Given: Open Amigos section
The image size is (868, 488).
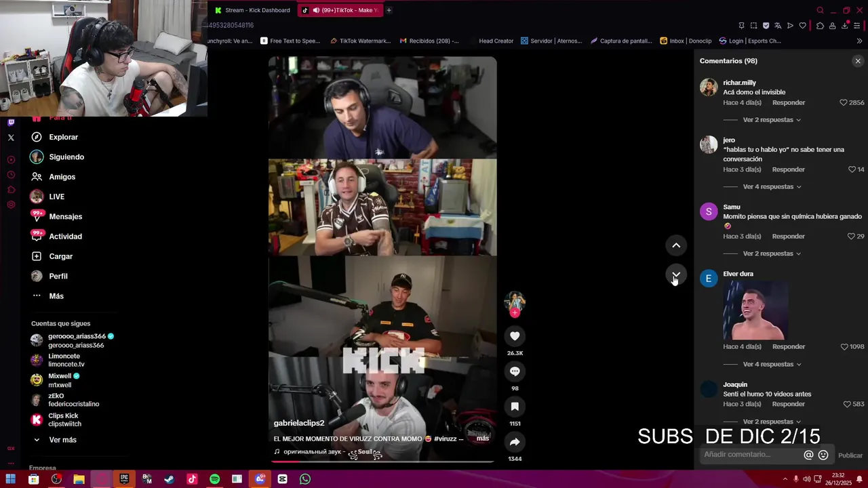Looking at the screenshot, I should click(54, 177).
